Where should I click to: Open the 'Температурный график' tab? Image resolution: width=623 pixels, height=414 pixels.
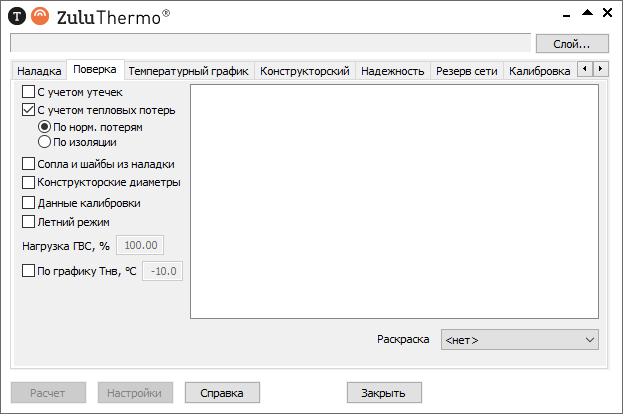click(188, 71)
